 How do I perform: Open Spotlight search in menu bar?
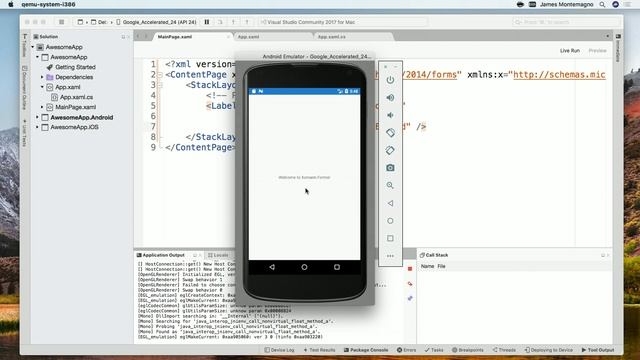click(602, 4)
